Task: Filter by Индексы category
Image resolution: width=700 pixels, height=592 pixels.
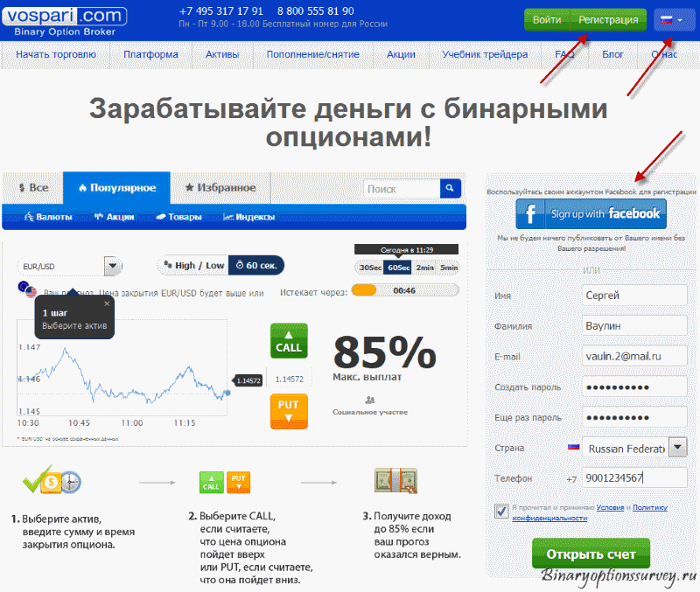Action: click(248, 217)
